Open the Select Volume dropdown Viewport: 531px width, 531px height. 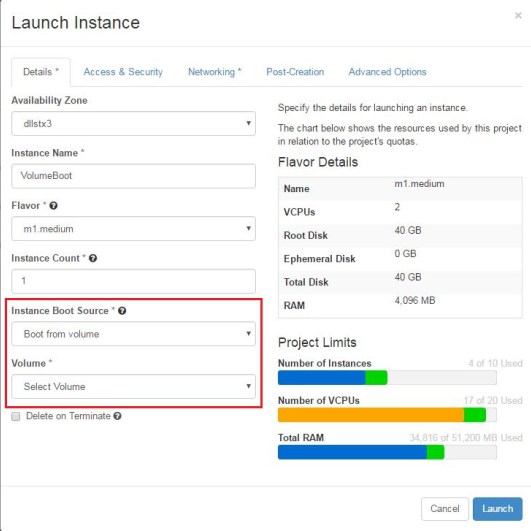pyautogui.click(x=133, y=386)
